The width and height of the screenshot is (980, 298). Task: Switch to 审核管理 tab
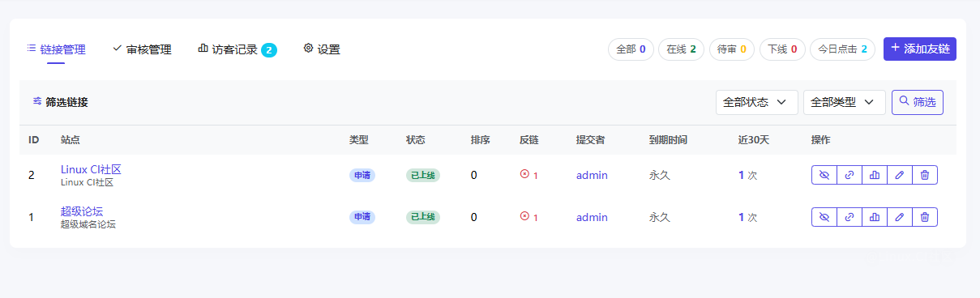point(142,49)
